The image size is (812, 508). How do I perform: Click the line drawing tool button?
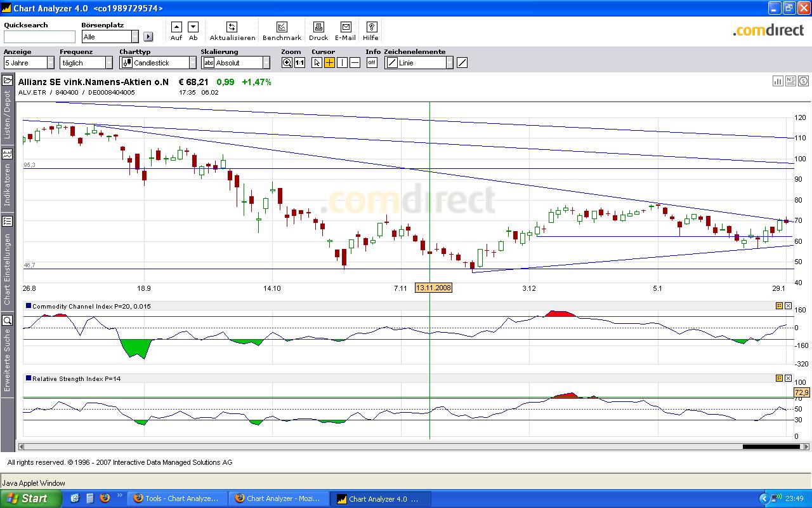coord(462,62)
